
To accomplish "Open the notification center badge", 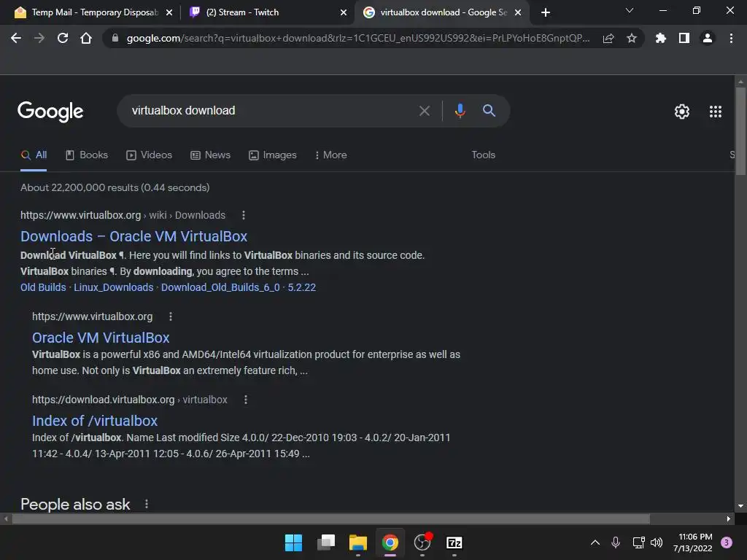I will [x=726, y=542].
